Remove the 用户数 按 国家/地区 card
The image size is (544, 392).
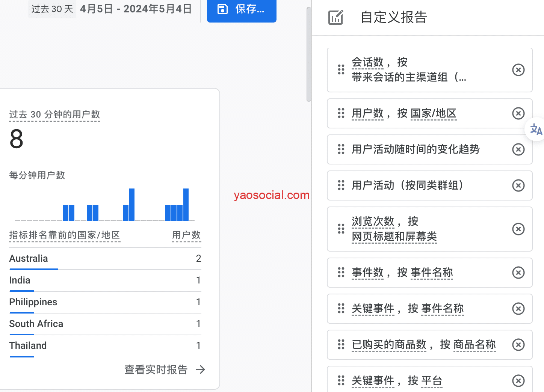pos(518,113)
